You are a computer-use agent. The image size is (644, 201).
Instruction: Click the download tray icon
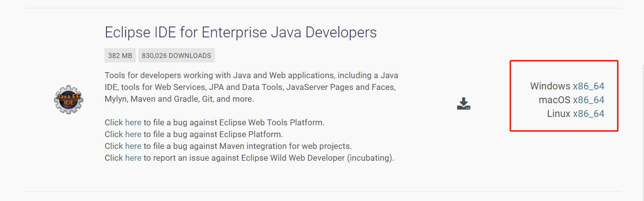pyautogui.click(x=464, y=104)
